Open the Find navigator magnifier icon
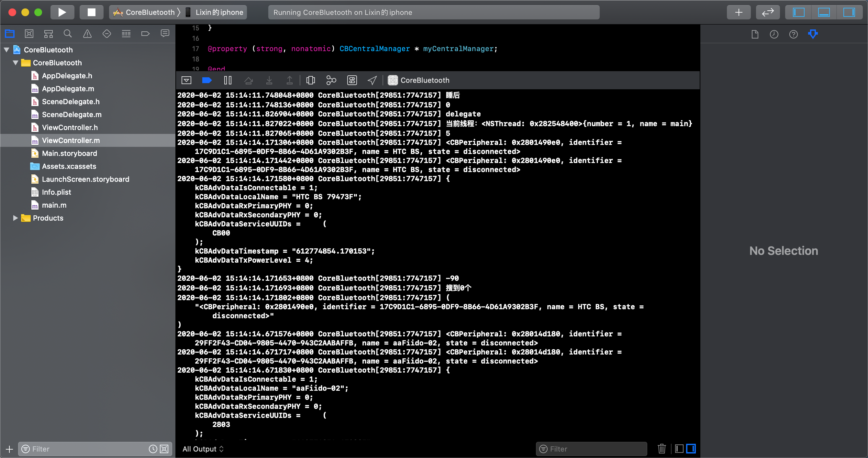868x458 pixels. [68, 34]
